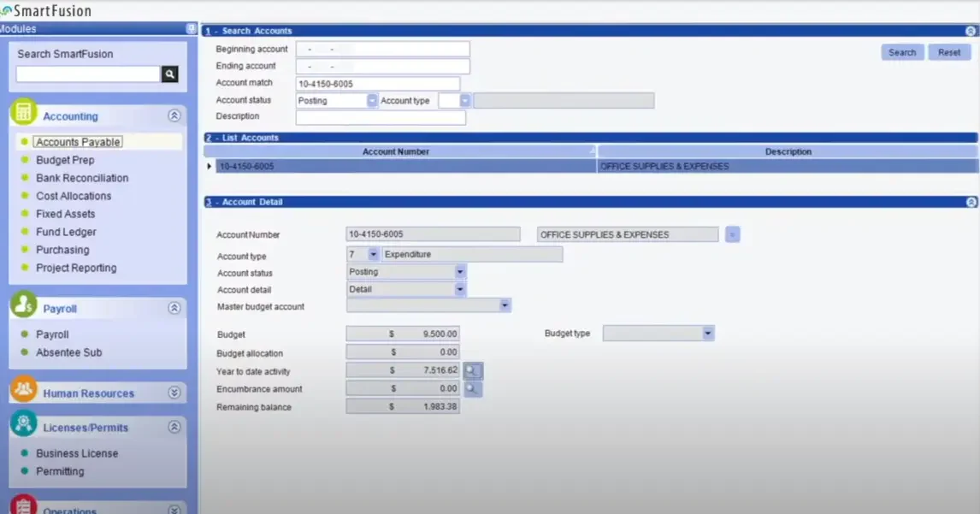Click the Remaining balance amount field

pos(403,406)
